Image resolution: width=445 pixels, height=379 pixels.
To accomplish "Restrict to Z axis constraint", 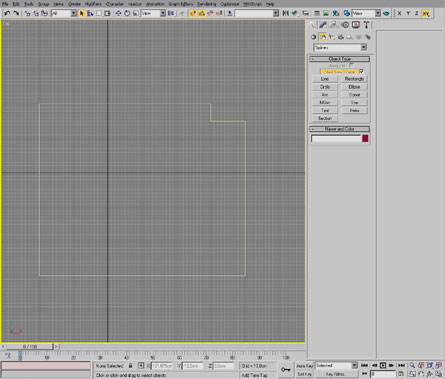I will (x=416, y=13).
